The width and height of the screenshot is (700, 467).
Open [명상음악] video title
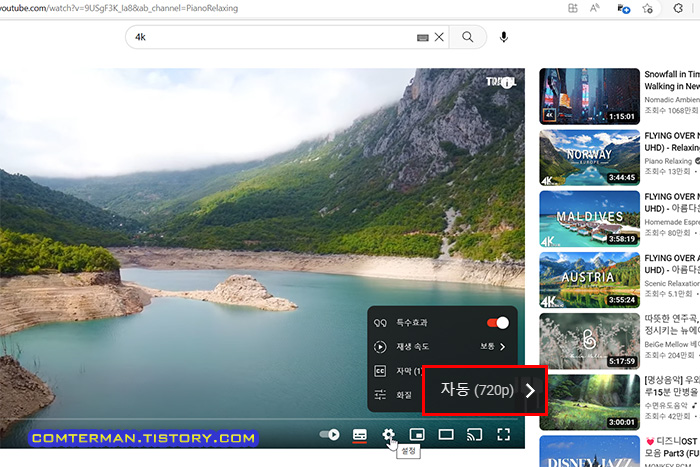pos(672,386)
